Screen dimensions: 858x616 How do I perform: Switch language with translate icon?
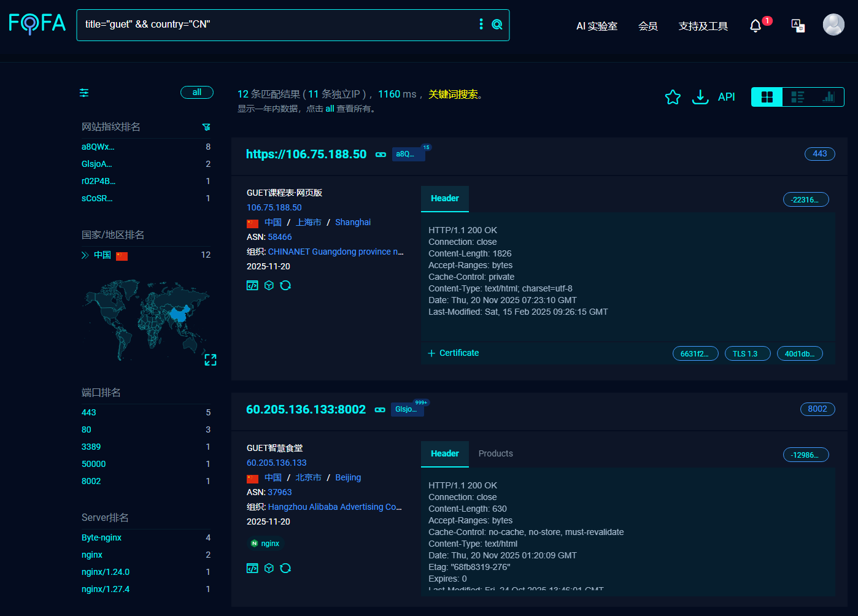[x=798, y=26]
